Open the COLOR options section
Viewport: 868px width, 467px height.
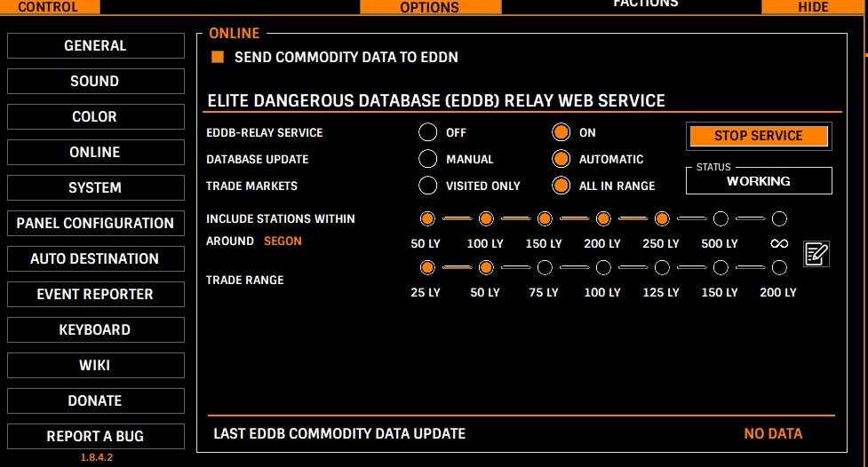(x=96, y=117)
